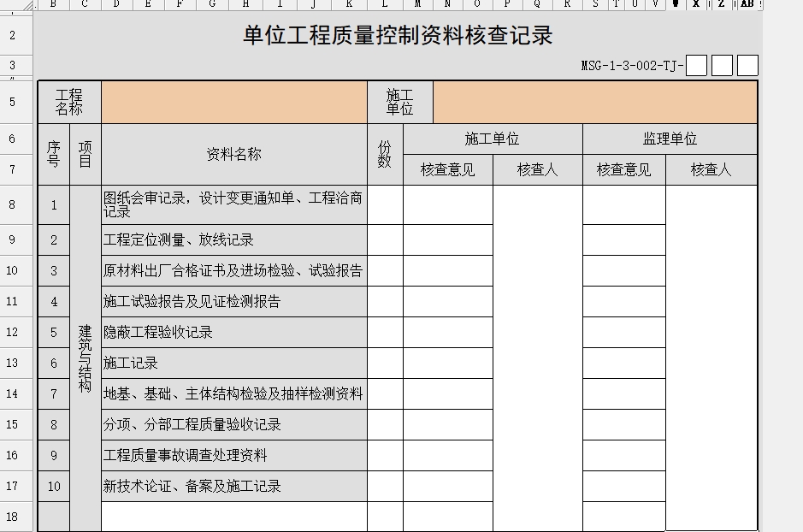Click the 监理单位 header cell
Screen dimensions: 803x532
tap(670, 139)
